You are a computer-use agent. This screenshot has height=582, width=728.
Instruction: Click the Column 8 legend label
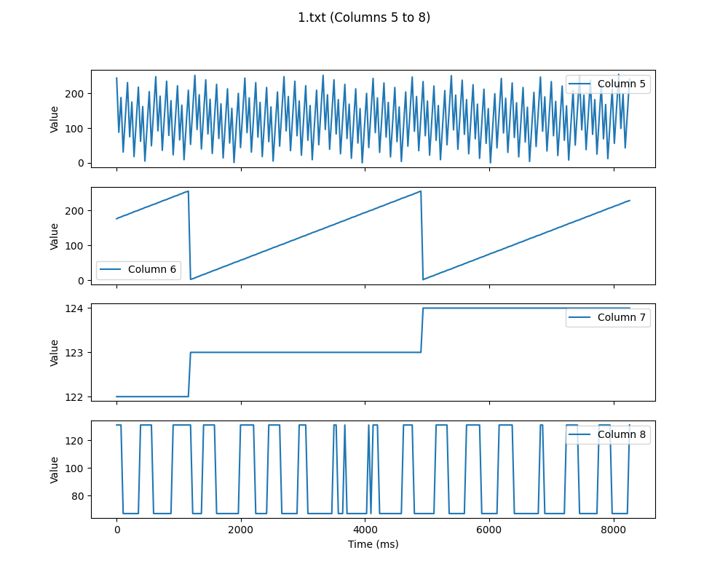(621, 435)
